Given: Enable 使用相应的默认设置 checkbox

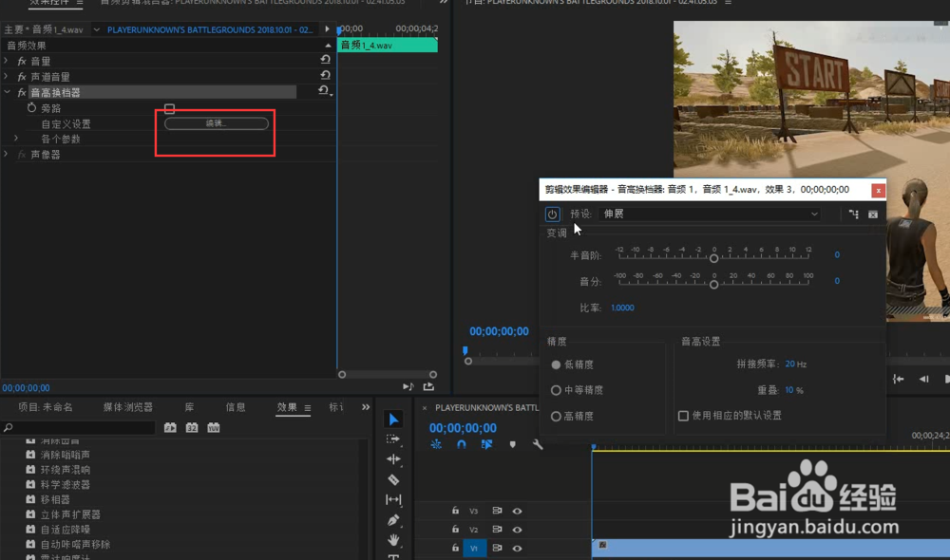Looking at the screenshot, I should 683,416.
